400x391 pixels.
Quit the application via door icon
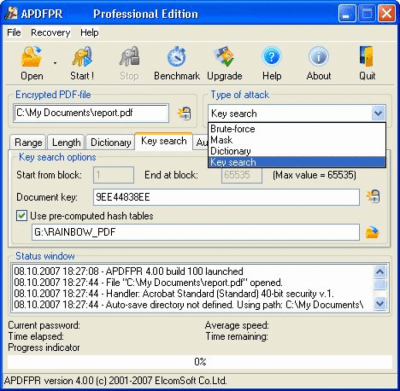pos(367,63)
